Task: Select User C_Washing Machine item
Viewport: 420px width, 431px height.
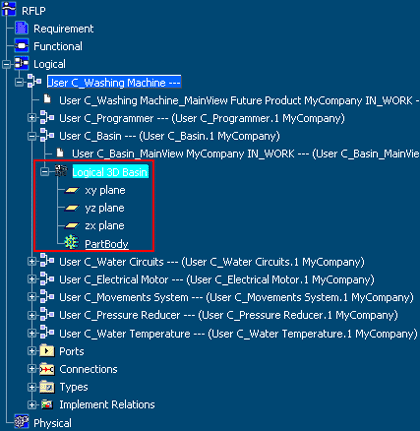Action: (114, 82)
